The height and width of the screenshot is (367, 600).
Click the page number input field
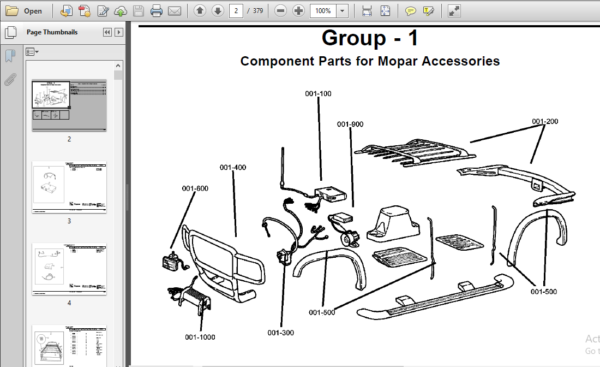[x=236, y=11]
